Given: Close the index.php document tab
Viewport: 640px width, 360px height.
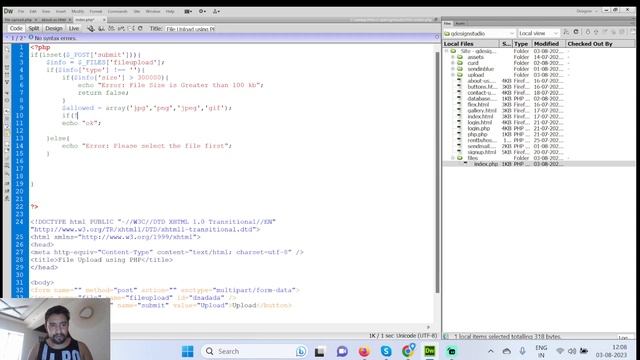Looking at the screenshot, I should [x=104, y=20].
